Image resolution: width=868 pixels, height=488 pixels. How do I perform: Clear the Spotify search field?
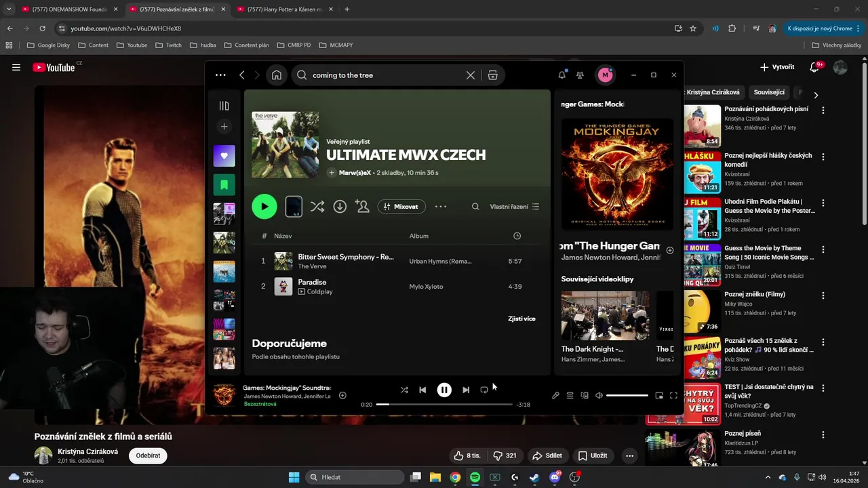pyautogui.click(x=471, y=75)
